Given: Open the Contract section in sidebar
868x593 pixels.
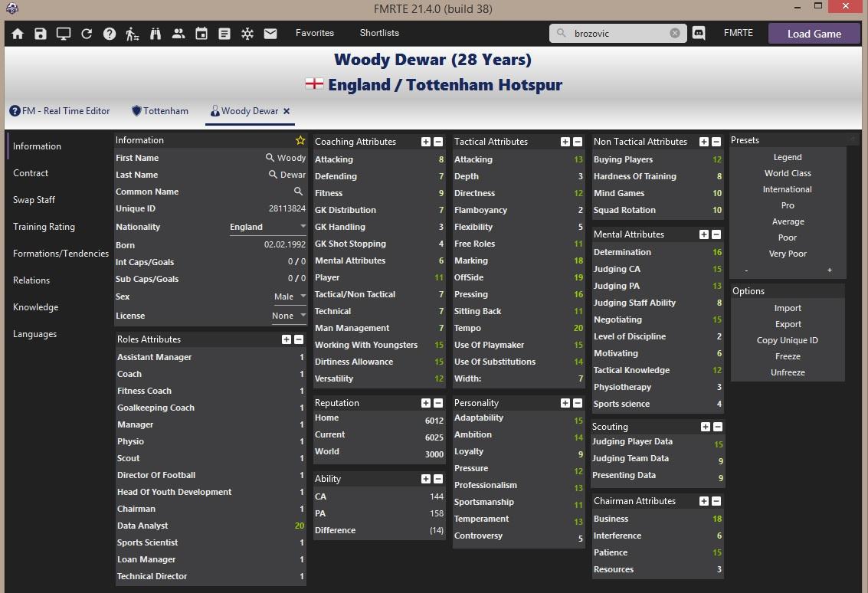Looking at the screenshot, I should (31, 173).
